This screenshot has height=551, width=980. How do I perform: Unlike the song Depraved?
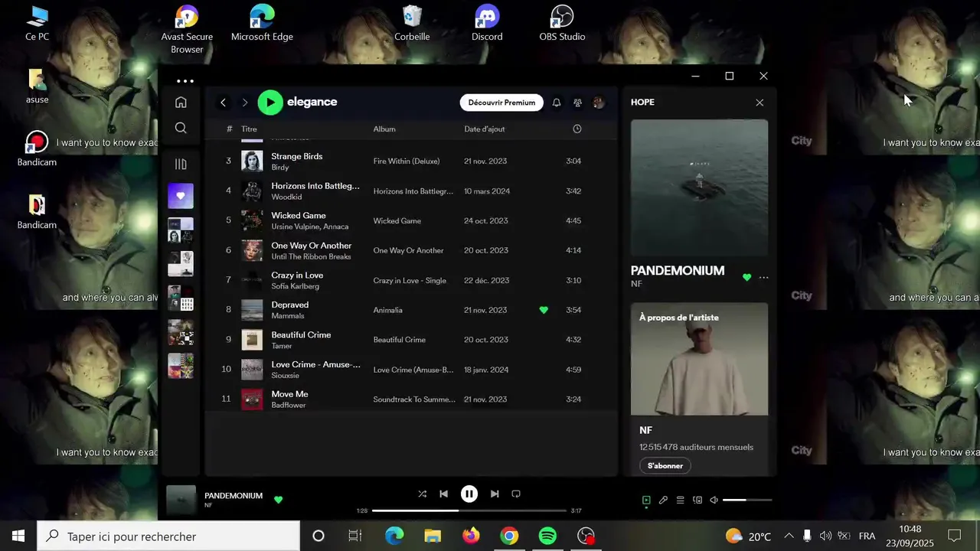pos(544,310)
